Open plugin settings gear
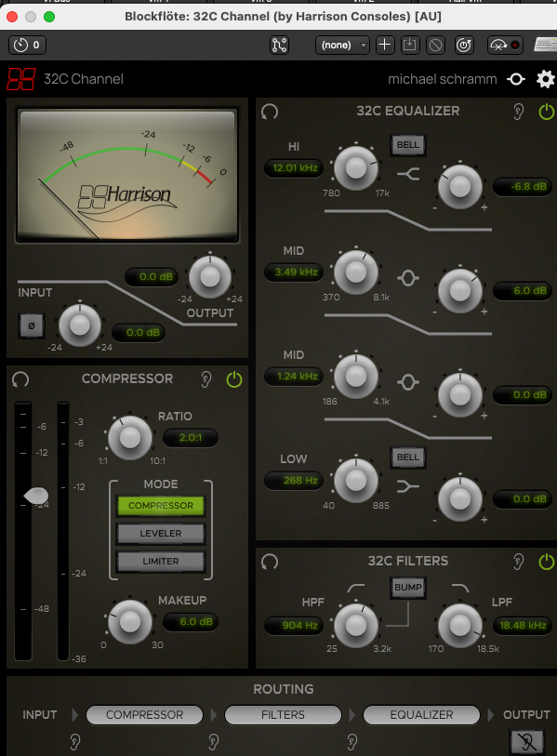This screenshot has height=756, width=557. click(546, 79)
